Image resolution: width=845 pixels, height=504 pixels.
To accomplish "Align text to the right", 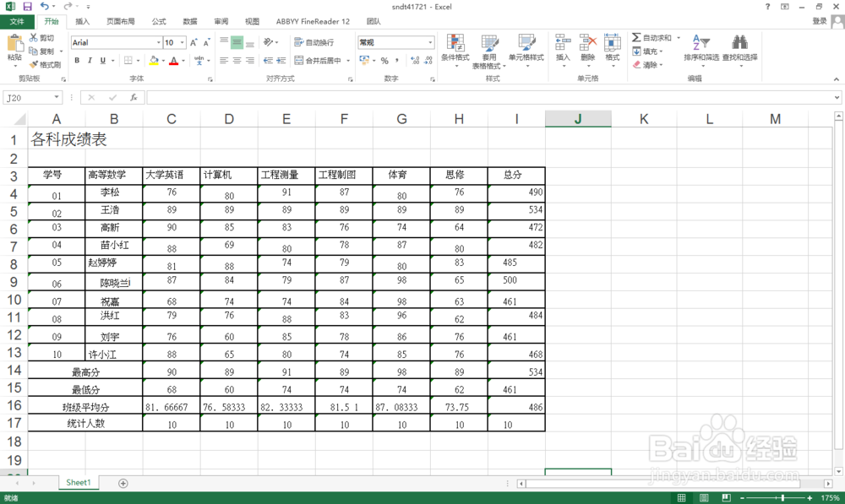I will click(250, 60).
